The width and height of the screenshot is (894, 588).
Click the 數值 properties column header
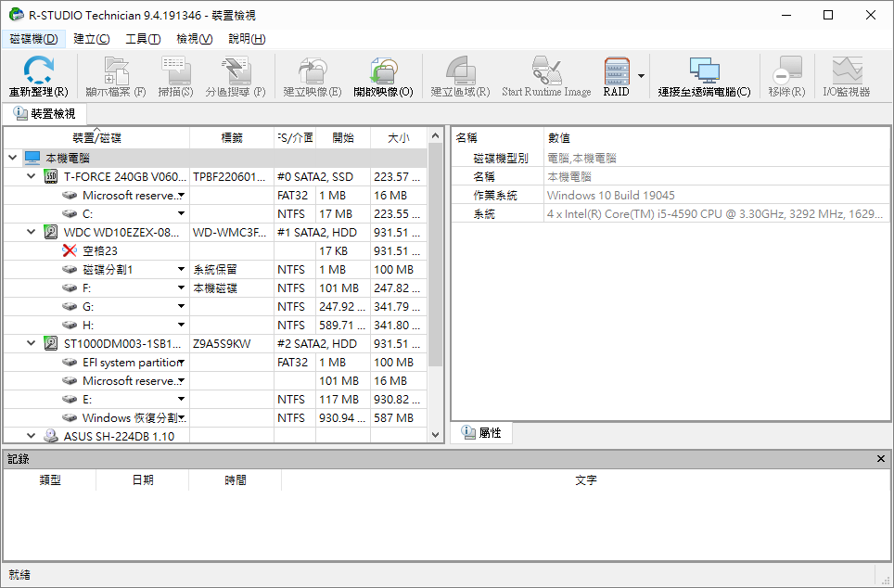coord(717,138)
